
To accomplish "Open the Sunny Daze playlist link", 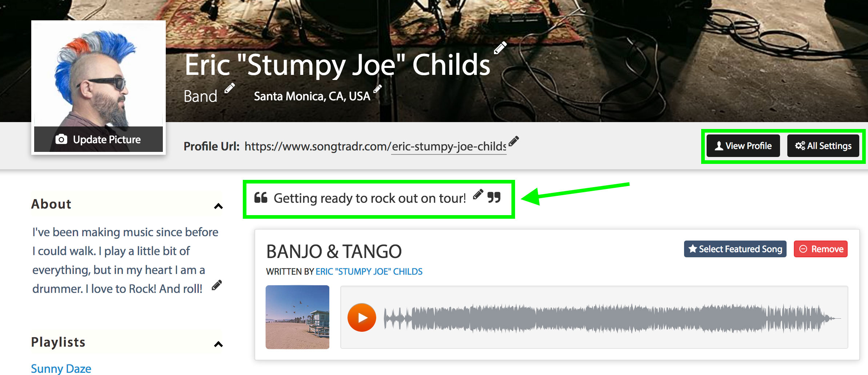I will pos(61,368).
